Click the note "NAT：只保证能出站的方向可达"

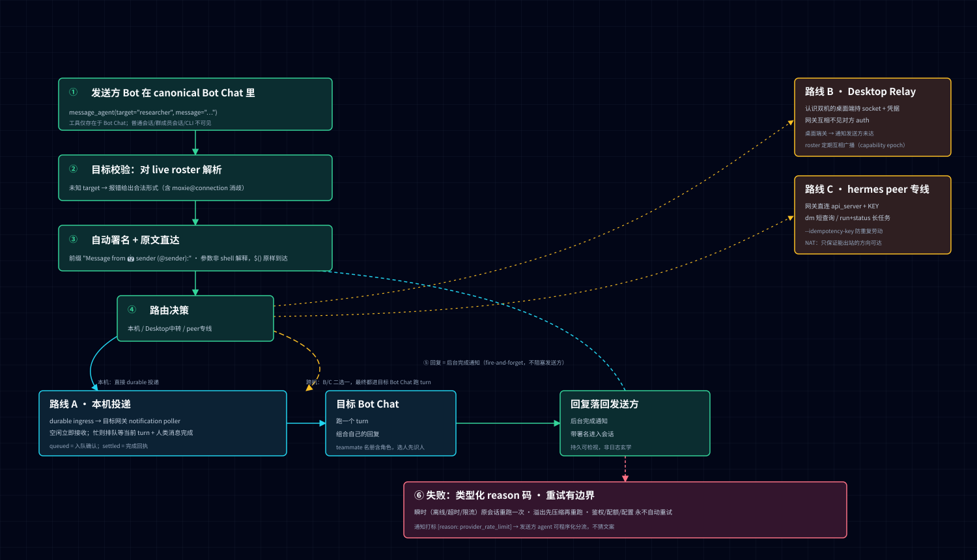[x=843, y=243]
